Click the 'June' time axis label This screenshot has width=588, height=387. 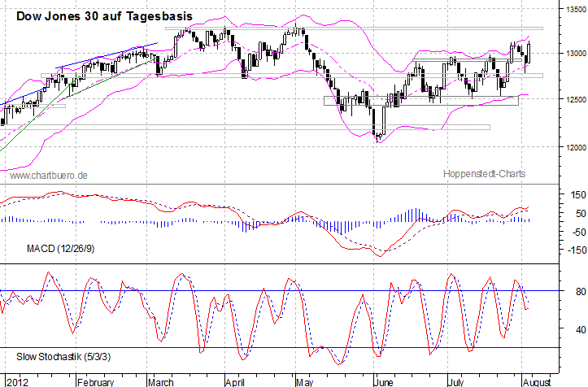[x=384, y=382]
